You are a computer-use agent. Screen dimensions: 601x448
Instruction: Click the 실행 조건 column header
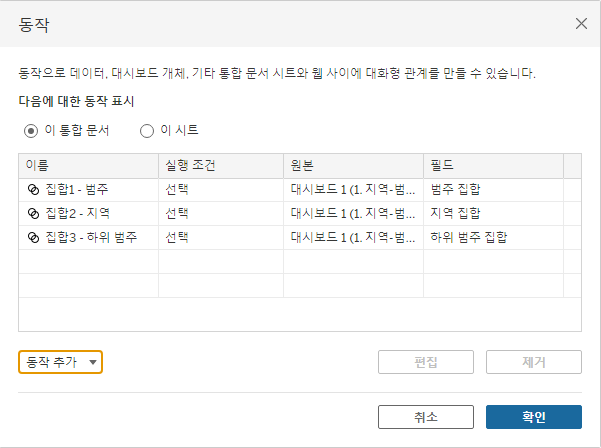coord(221,166)
